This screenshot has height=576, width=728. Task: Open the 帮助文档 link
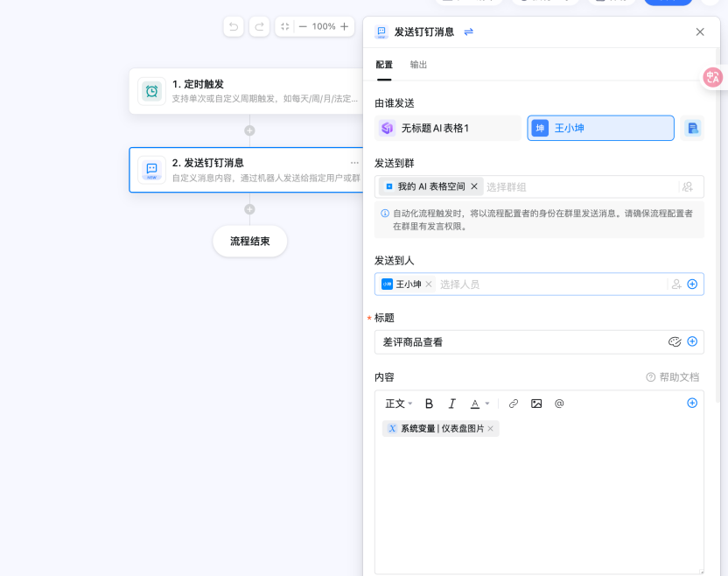click(x=673, y=377)
